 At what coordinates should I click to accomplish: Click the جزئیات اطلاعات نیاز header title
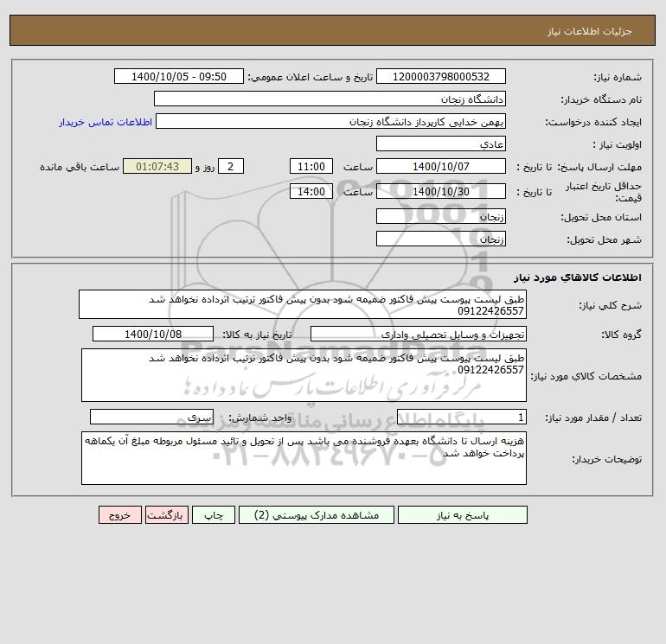pos(590,31)
